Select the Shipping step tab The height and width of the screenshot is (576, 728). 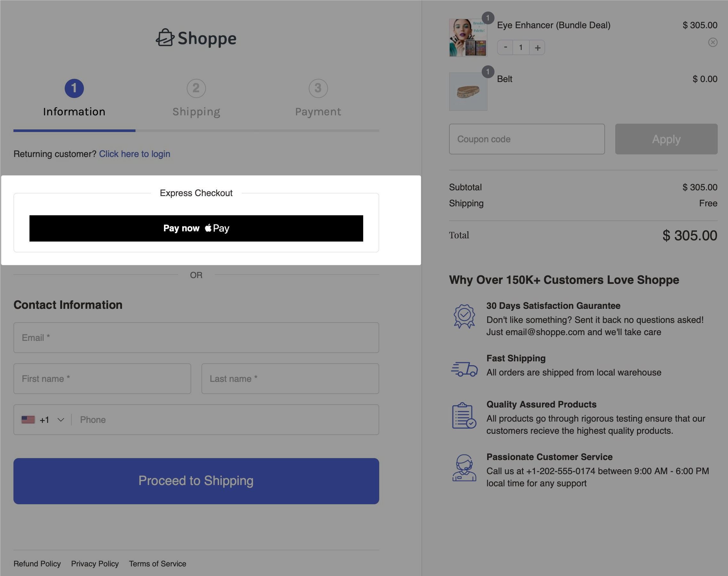(196, 97)
